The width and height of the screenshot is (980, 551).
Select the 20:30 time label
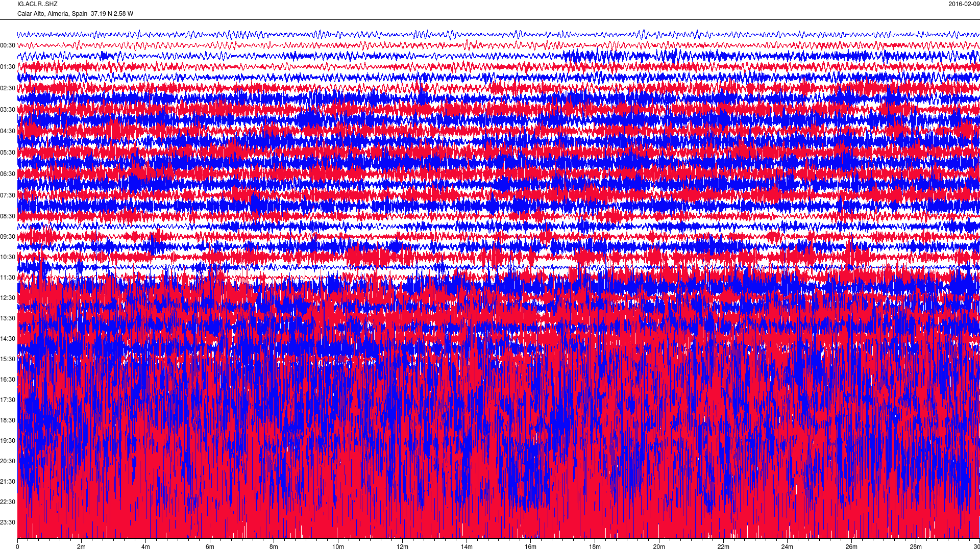coord(8,461)
